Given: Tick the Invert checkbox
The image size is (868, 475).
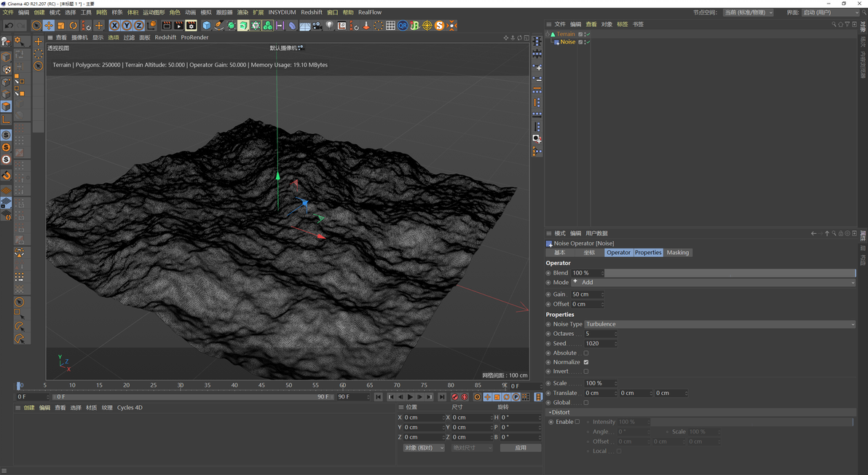Looking at the screenshot, I should click(586, 372).
